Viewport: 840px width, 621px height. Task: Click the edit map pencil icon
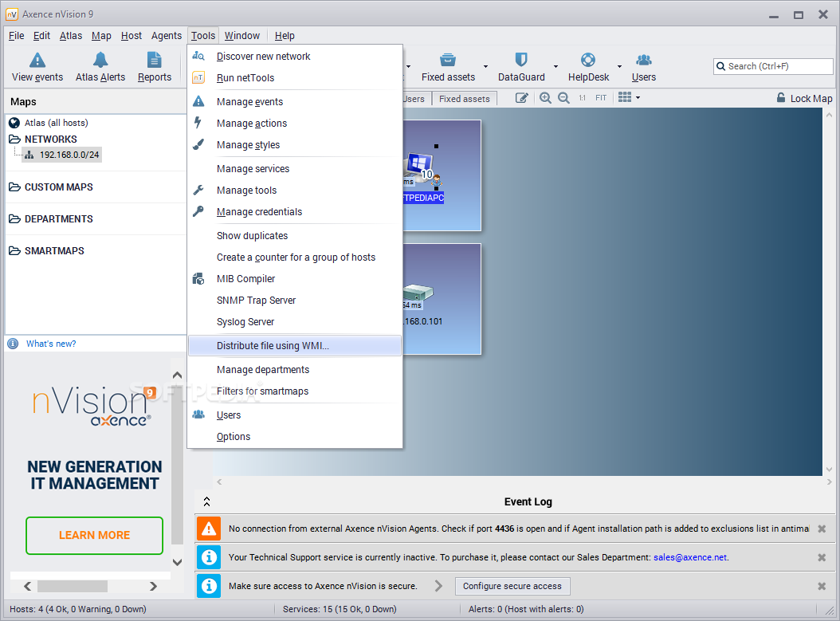point(522,98)
